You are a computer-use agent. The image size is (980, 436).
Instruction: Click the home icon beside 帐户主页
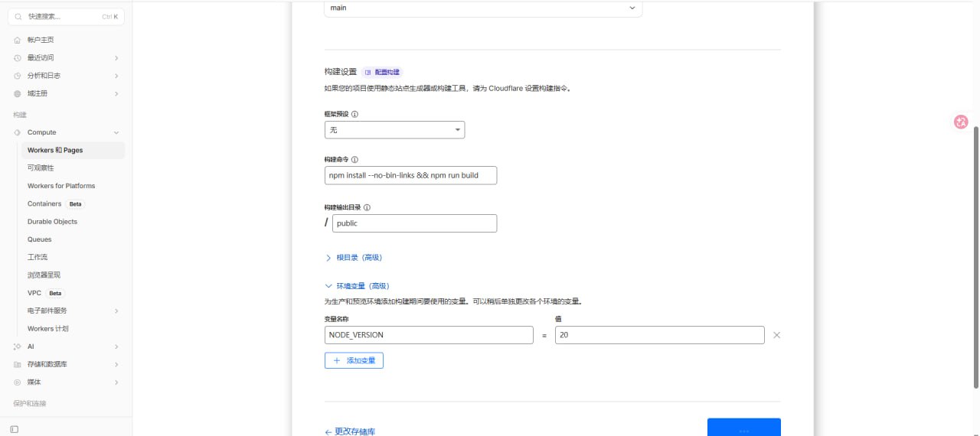click(x=17, y=40)
